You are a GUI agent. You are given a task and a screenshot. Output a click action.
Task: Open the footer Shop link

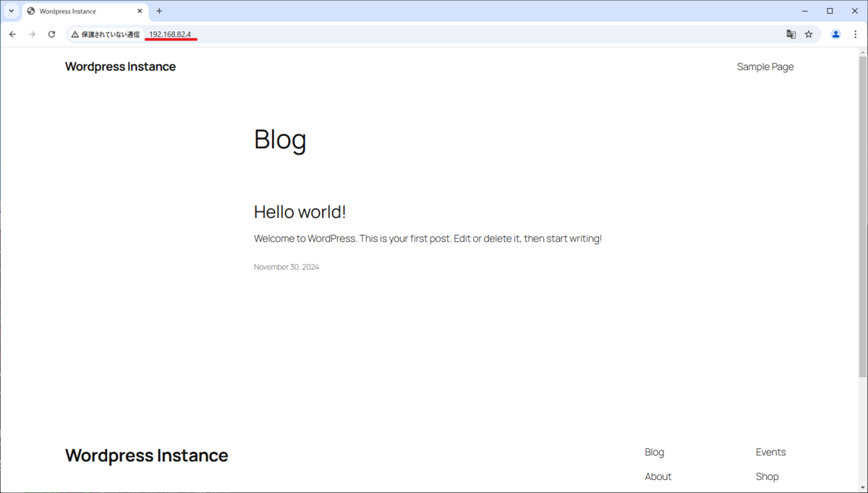(x=767, y=476)
